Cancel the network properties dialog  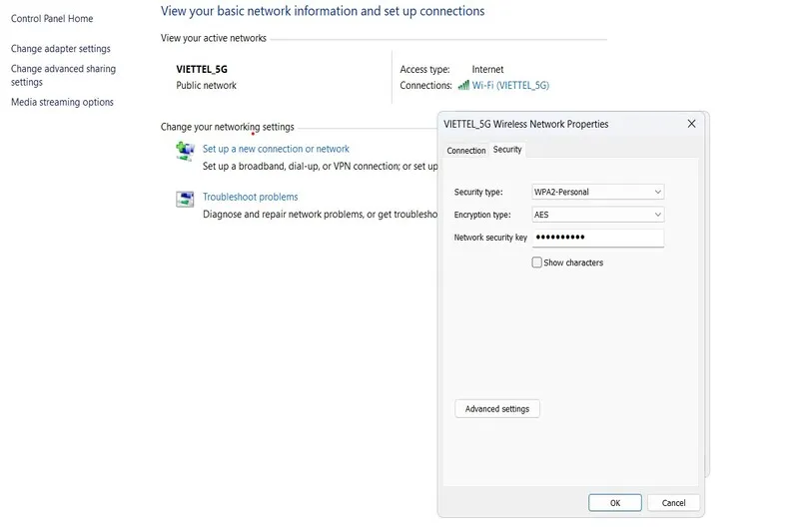(673, 503)
